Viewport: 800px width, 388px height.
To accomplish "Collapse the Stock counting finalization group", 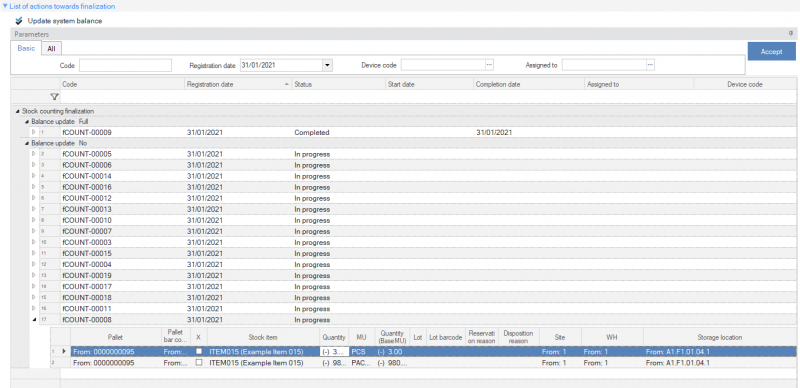I will click(x=18, y=111).
